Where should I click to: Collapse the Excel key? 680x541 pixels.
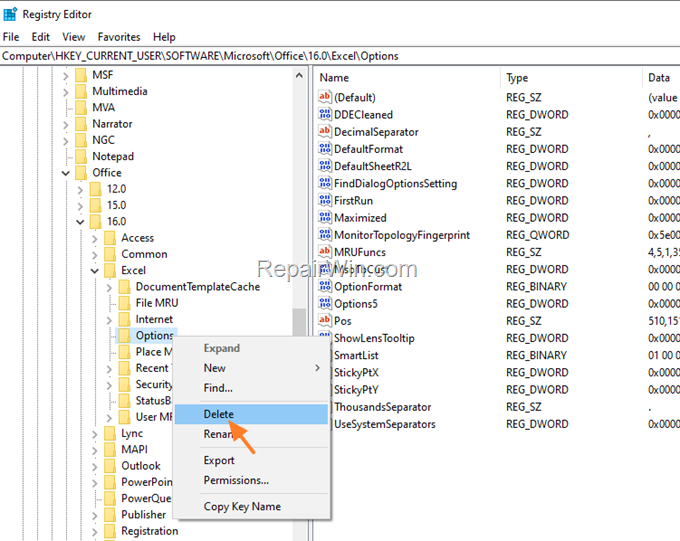click(95, 271)
